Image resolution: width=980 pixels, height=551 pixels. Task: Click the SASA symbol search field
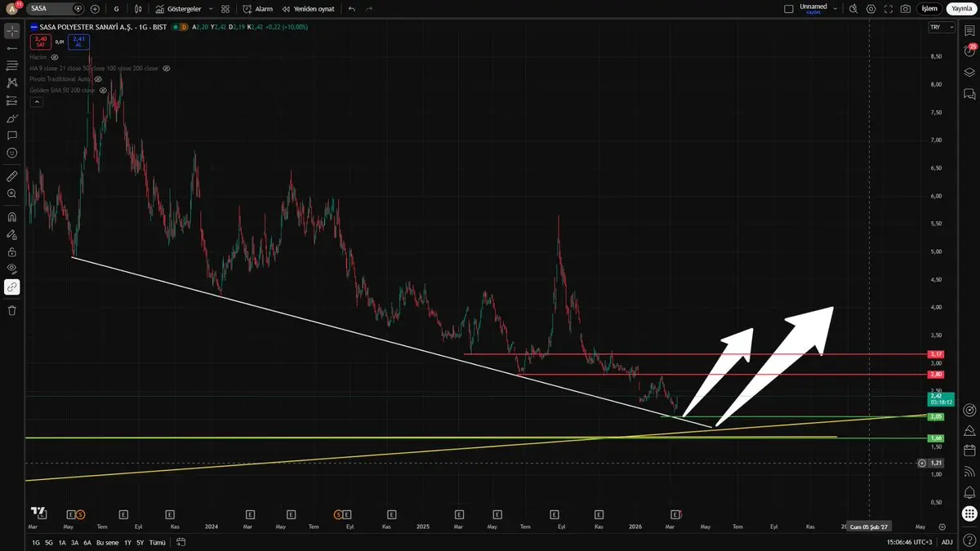tap(56, 8)
